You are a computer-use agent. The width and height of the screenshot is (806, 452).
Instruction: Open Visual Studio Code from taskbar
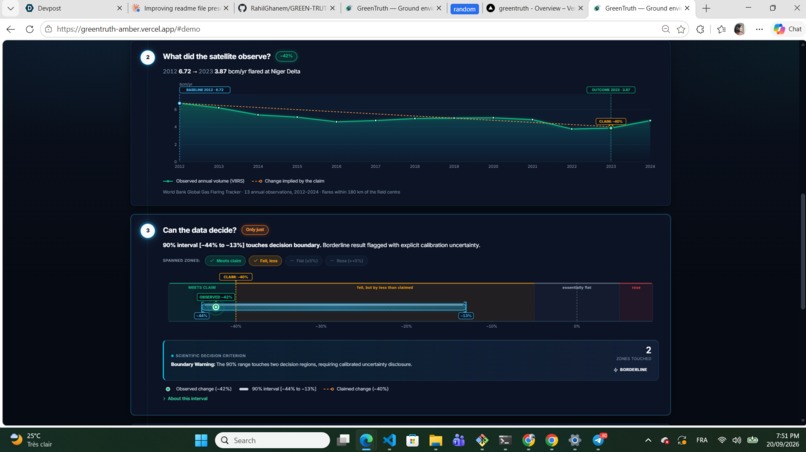click(389, 440)
